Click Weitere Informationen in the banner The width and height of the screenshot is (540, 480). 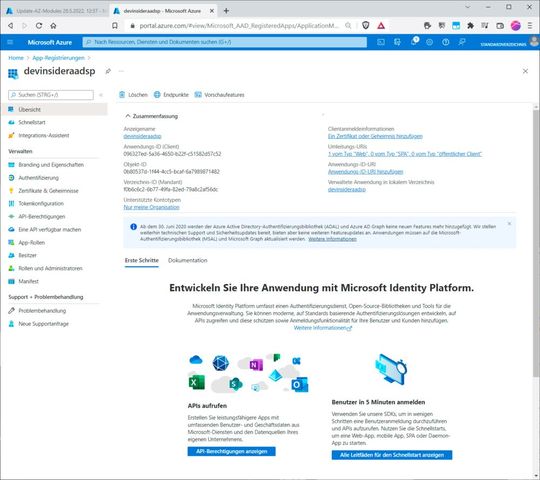tap(332, 239)
